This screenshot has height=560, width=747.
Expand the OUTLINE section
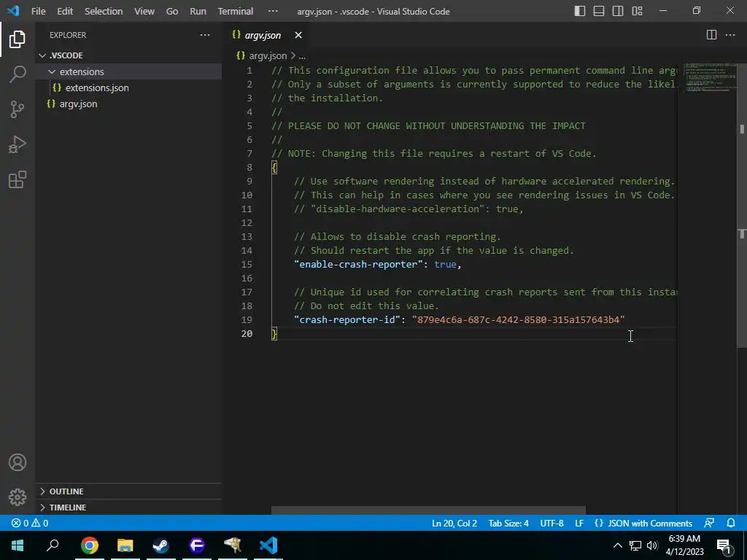coord(128,491)
